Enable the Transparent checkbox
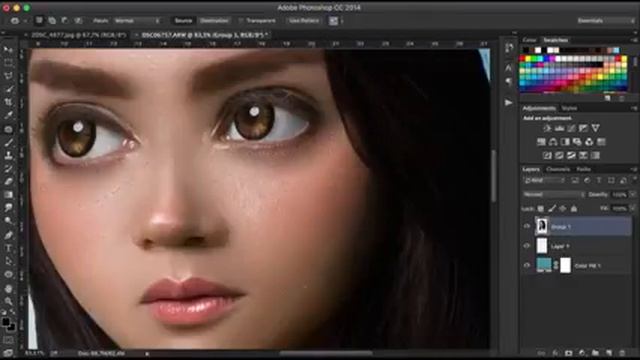Viewport: 640px width, 360px height. tap(241, 20)
